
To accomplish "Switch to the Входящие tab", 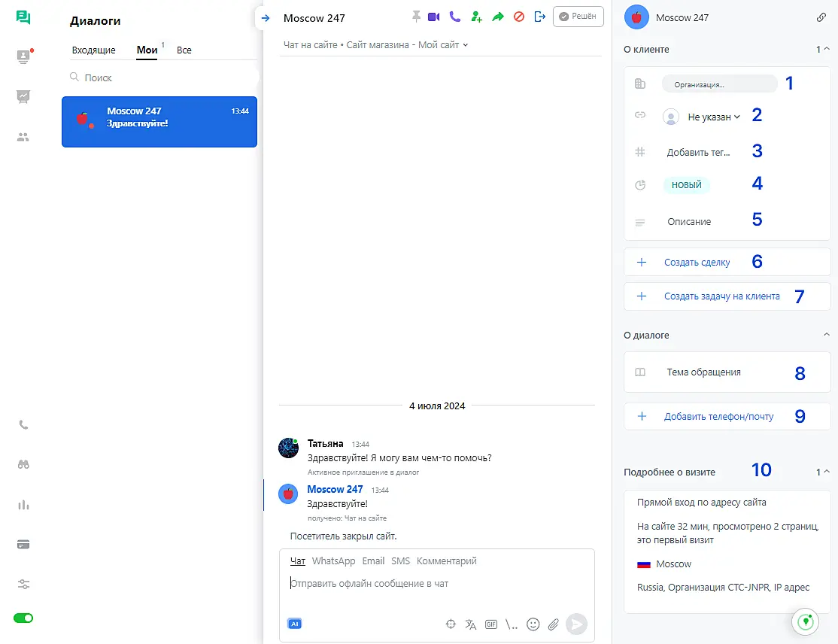I will pos(93,50).
